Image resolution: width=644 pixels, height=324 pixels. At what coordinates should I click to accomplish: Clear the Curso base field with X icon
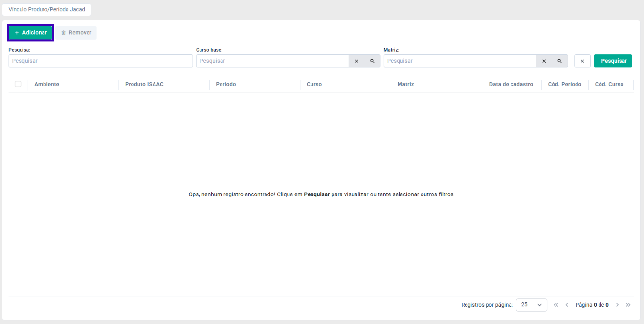click(x=356, y=61)
